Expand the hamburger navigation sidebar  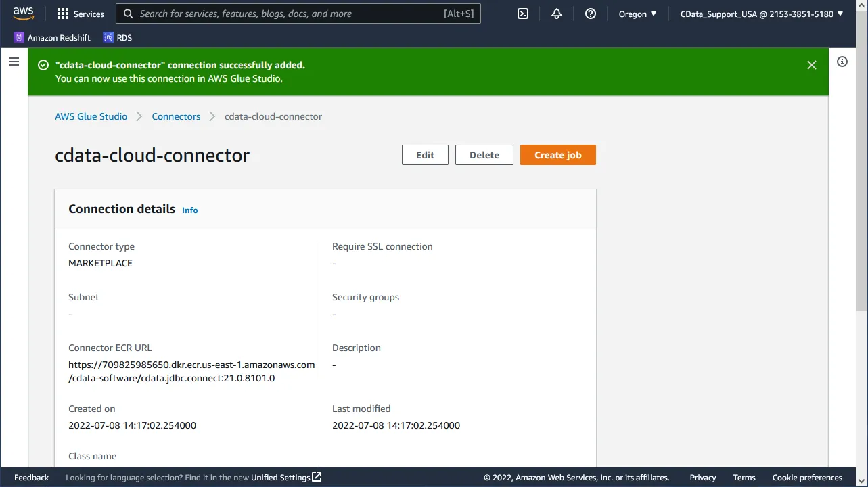[x=14, y=61]
